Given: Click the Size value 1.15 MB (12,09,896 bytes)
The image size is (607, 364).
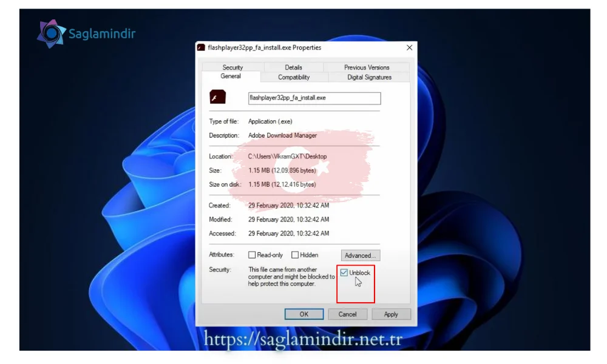Looking at the screenshot, I should (x=282, y=170).
